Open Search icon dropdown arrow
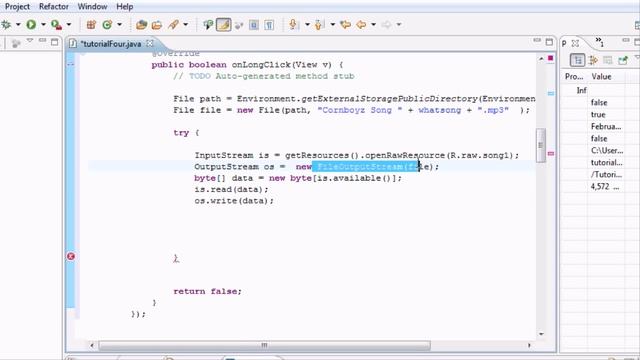Viewport: 640px width, 360px height. coord(185,25)
